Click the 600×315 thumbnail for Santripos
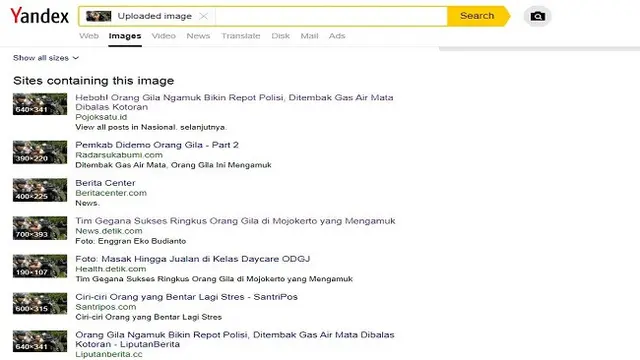This screenshot has width=640, height=360. [40, 303]
